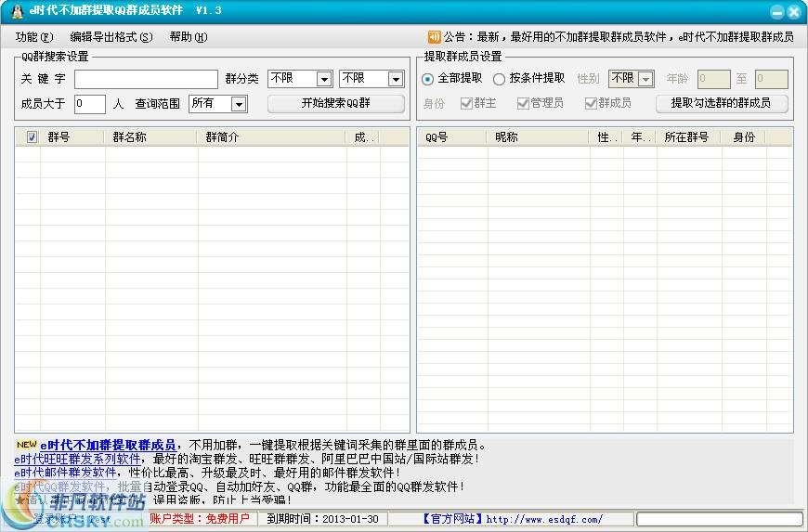Click the scrolling 公告 announcement text
Image resolution: width=808 pixels, height=532 pixels.
click(619, 37)
